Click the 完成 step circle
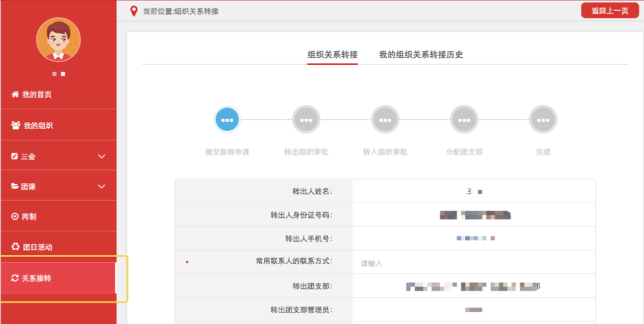644x324 pixels. (543, 120)
